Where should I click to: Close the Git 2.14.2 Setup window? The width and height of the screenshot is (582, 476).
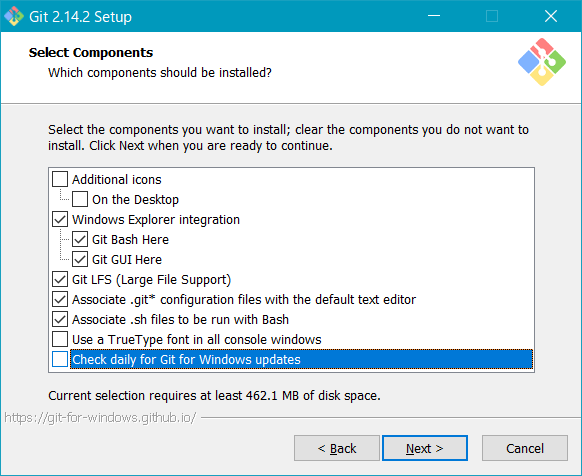point(550,16)
